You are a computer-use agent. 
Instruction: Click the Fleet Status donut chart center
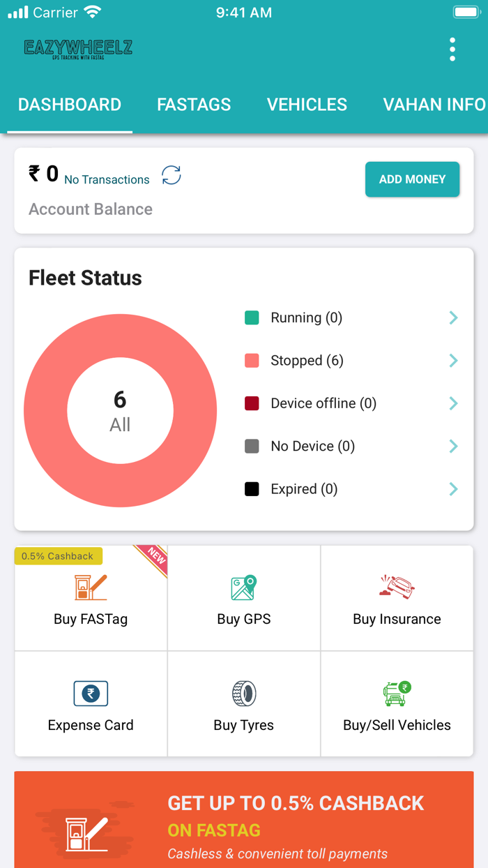120,411
